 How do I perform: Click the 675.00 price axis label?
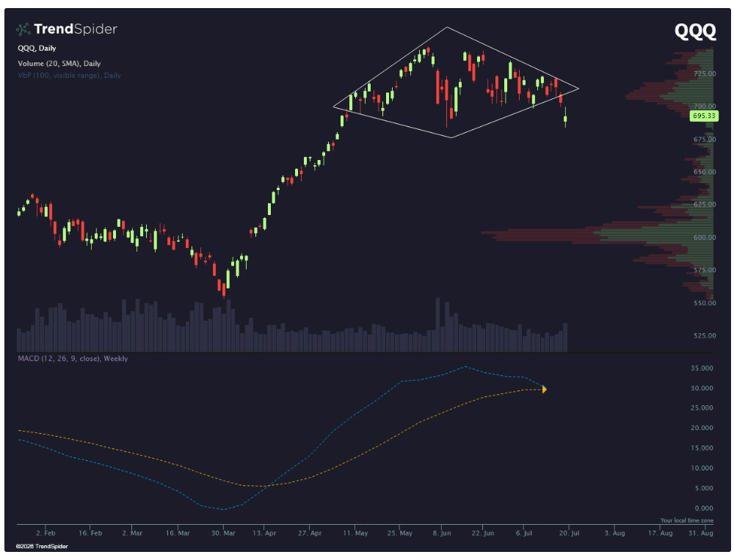[705, 139]
